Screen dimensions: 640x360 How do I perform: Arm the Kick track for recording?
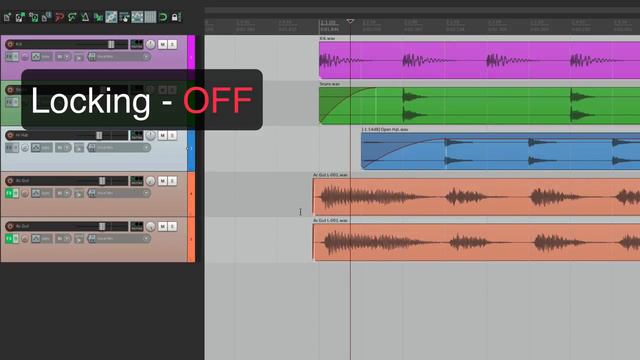(10, 44)
